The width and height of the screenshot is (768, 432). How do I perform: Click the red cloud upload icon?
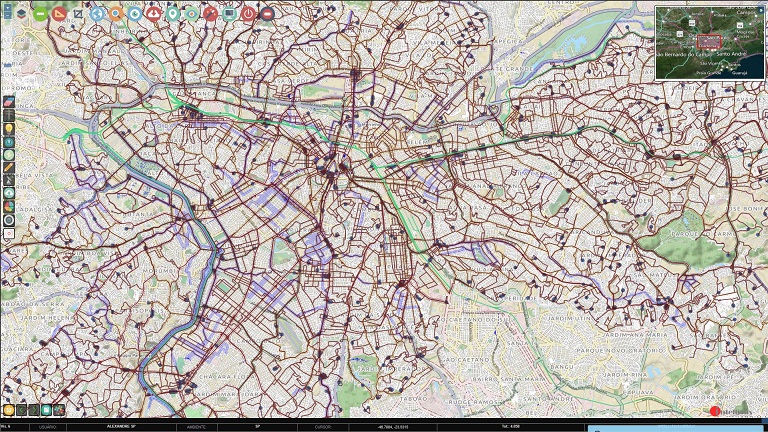(154, 15)
